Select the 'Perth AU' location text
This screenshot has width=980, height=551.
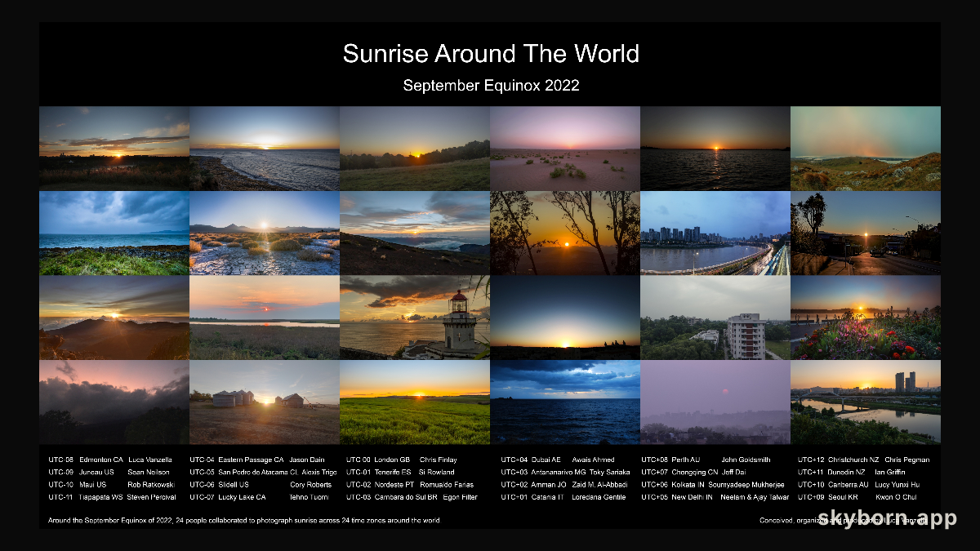[x=686, y=460]
